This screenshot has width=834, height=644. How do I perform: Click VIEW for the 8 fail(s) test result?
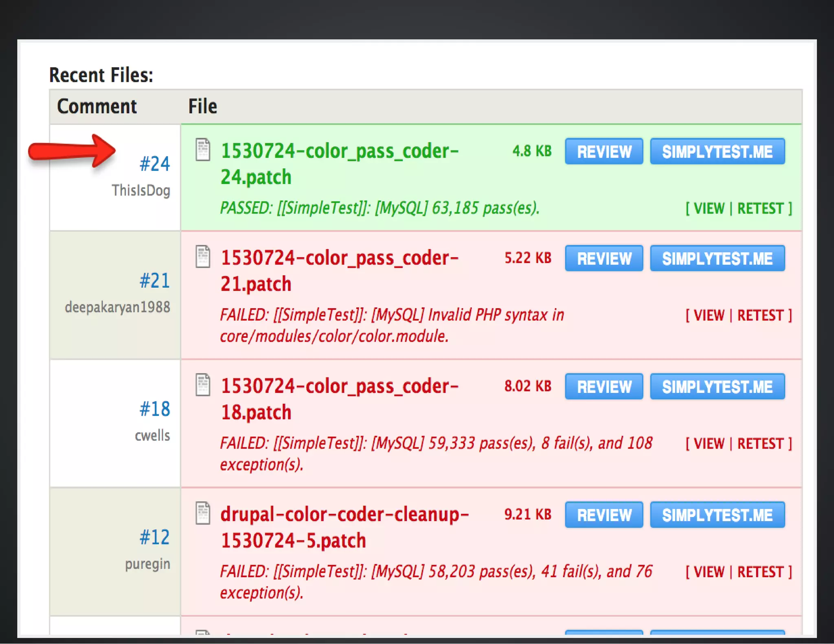click(709, 444)
